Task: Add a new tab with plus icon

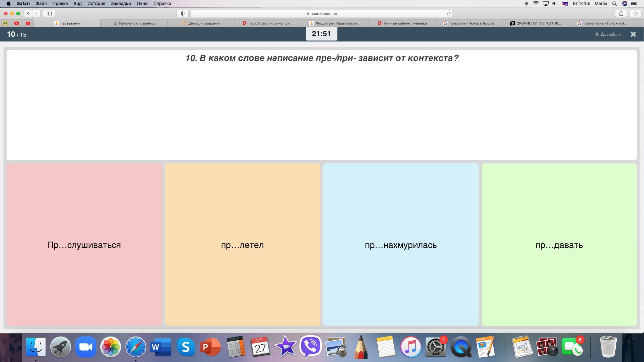Action: [x=639, y=23]
